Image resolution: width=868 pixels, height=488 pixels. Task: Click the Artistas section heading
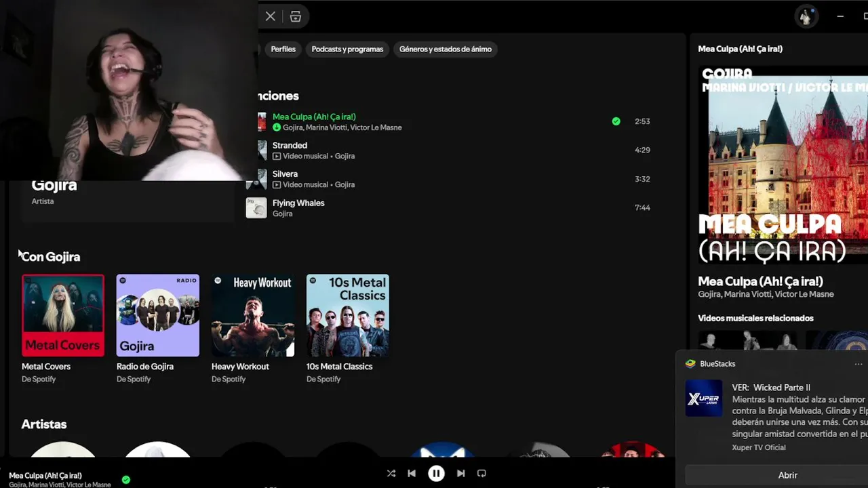(44, 424)
